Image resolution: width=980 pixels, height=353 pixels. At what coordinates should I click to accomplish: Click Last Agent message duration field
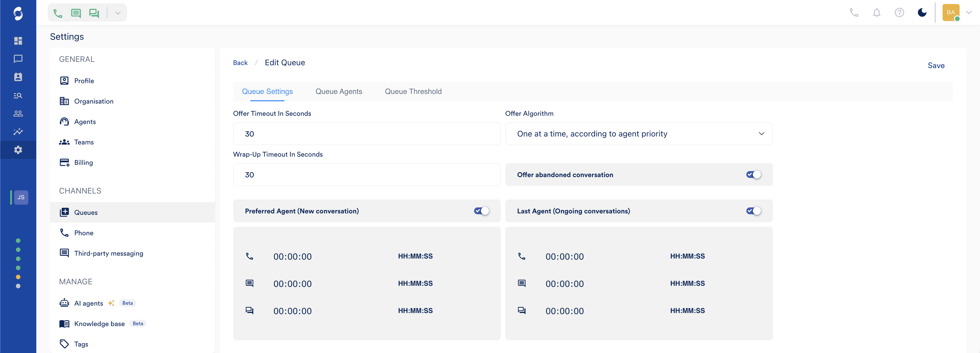click(564, 284)
